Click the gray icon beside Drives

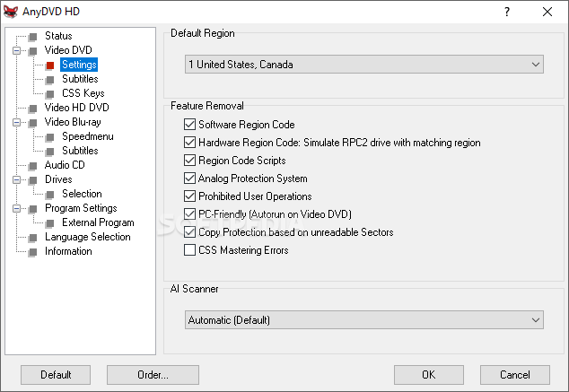tap(33, 180)
